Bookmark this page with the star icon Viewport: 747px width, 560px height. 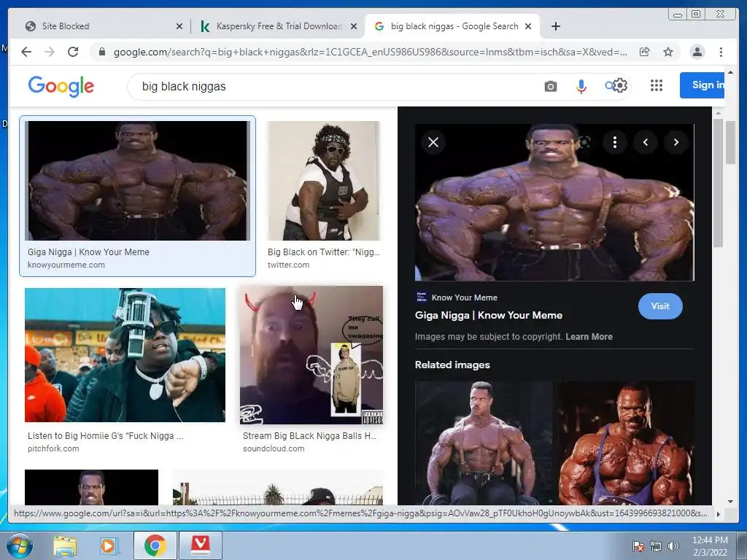[668, 52]
